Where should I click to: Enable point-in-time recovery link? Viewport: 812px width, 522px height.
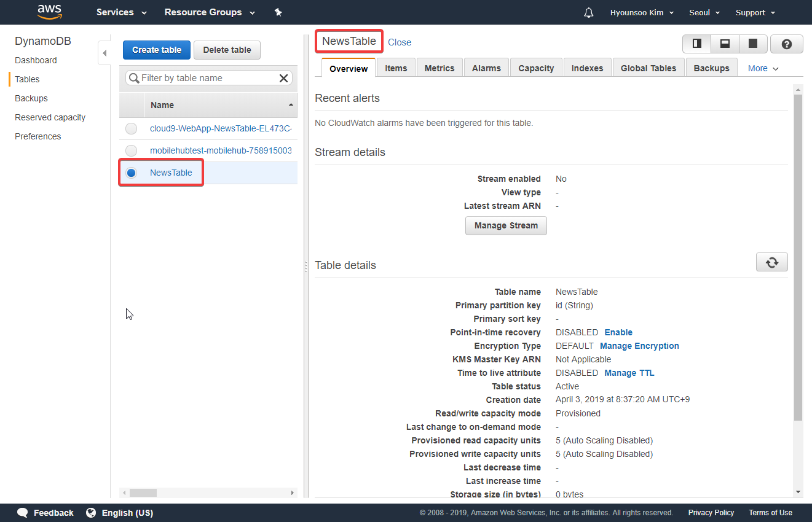(618, 332)
